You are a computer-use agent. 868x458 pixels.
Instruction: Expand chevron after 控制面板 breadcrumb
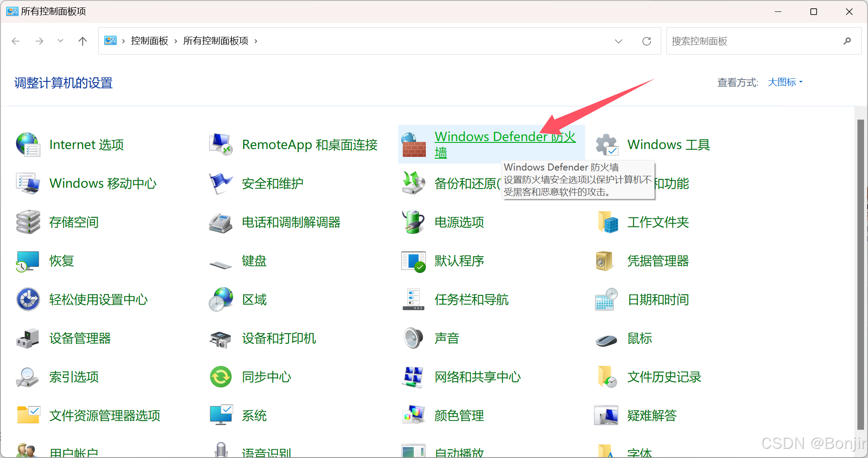click(x=176, y=41)
